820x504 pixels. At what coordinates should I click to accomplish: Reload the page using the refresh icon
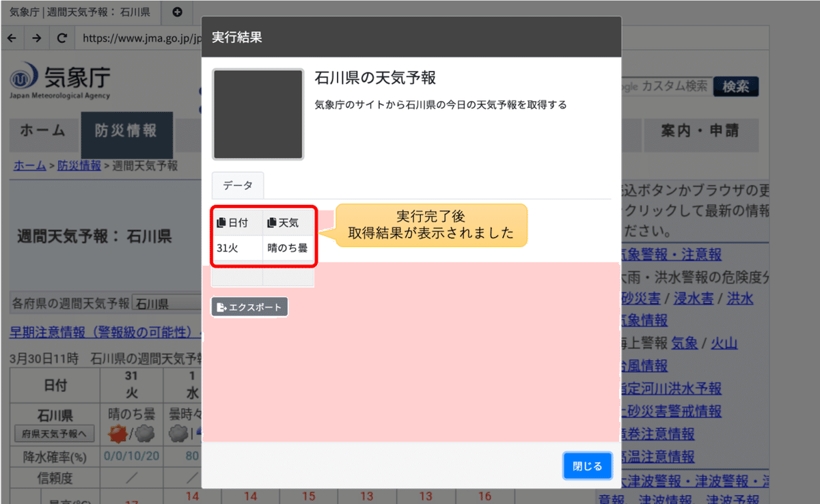[61, 38]
